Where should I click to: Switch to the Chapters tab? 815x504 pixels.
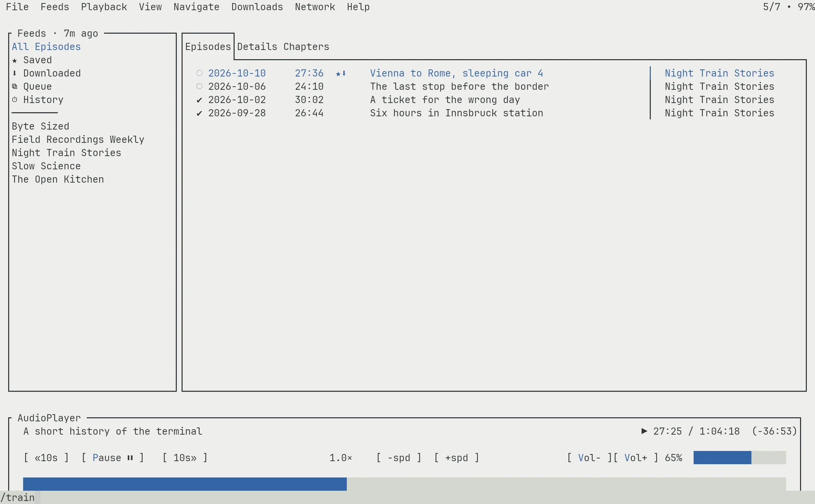point(306,47)
